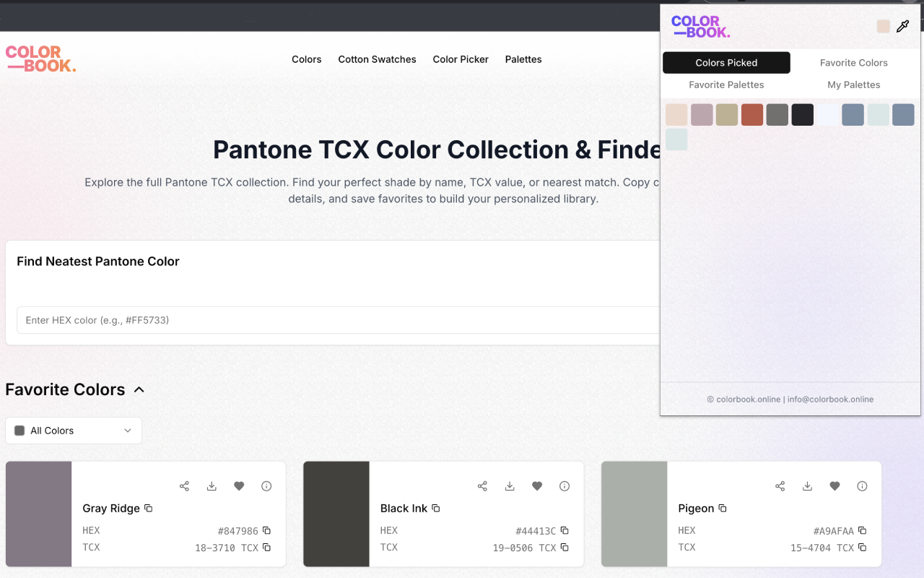This screenshot has height=578, width=924.
Task: Unfavorite Gray Ridge with heart icon
Action: 239,486
